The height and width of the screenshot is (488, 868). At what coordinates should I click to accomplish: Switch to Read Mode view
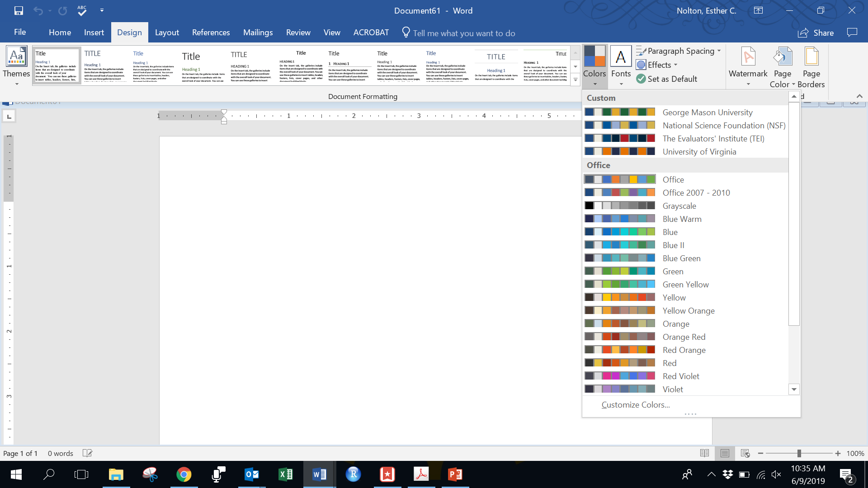coord(704,453)
